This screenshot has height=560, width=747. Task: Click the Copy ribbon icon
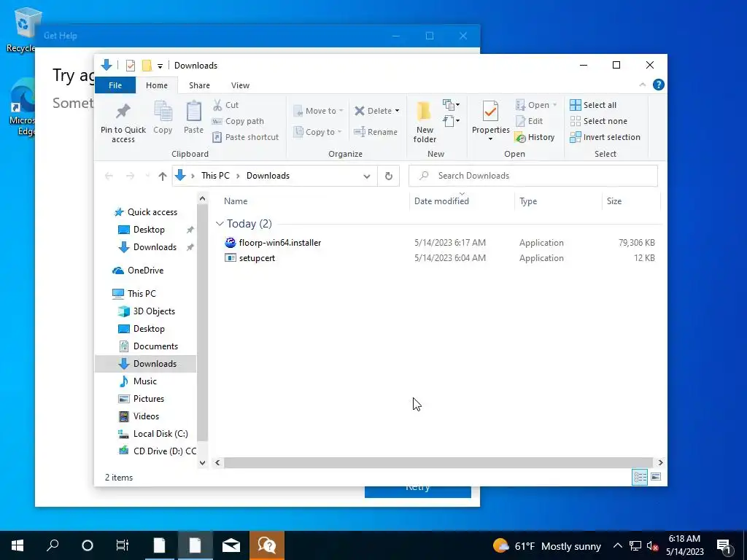pos(163,112)
